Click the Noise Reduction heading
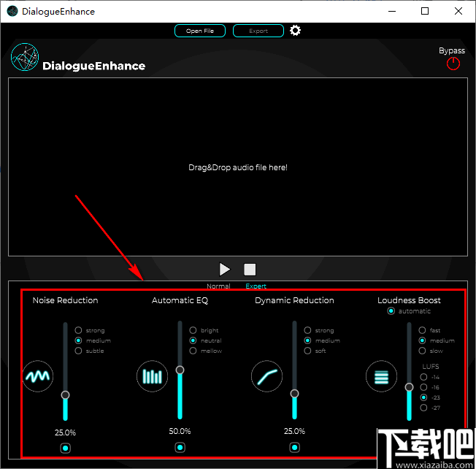 coord(65,300)
